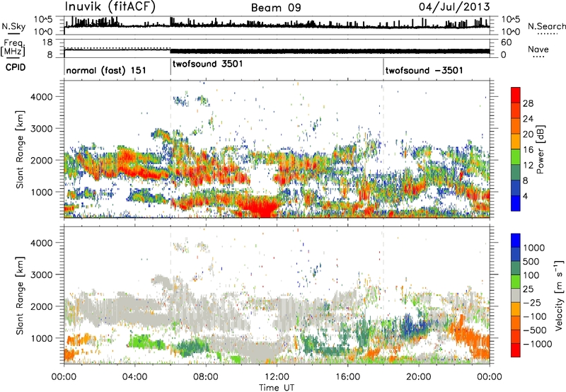Click the 'Velocity [m s-1]' colorbar label
The width and height of the screenshot is (566, 392).
click(559, 295)
